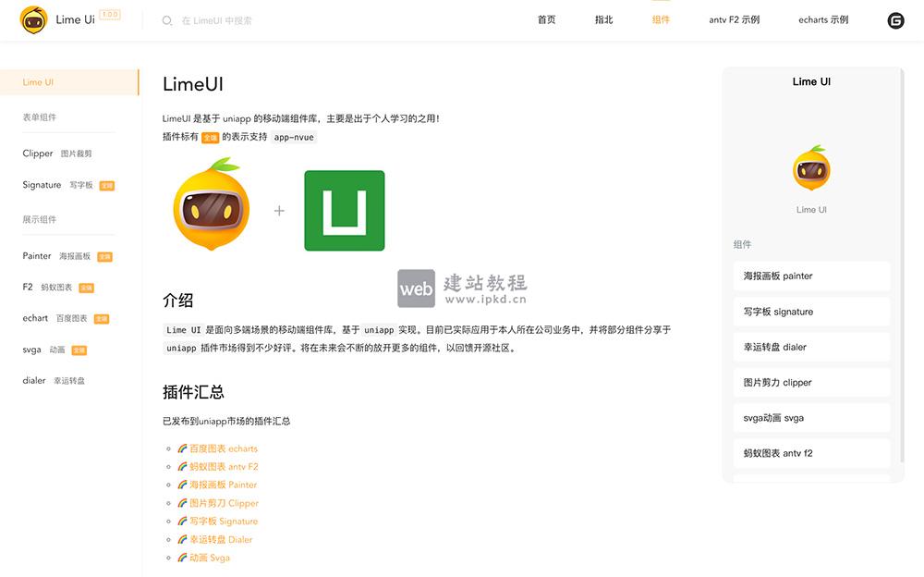Switch to the 组件 navigation tab
Viewport: 924px width, 577px height.
point(661,18)
